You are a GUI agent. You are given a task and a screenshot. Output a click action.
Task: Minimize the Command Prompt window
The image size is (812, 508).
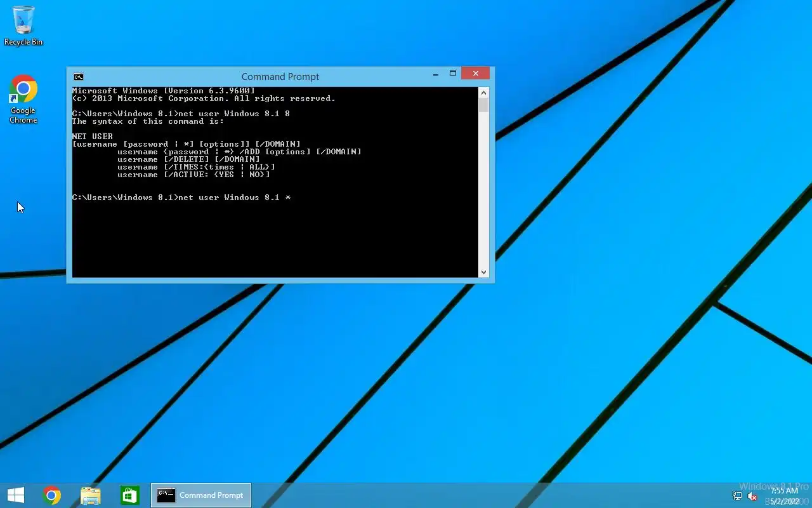click(x=436, y=75)
